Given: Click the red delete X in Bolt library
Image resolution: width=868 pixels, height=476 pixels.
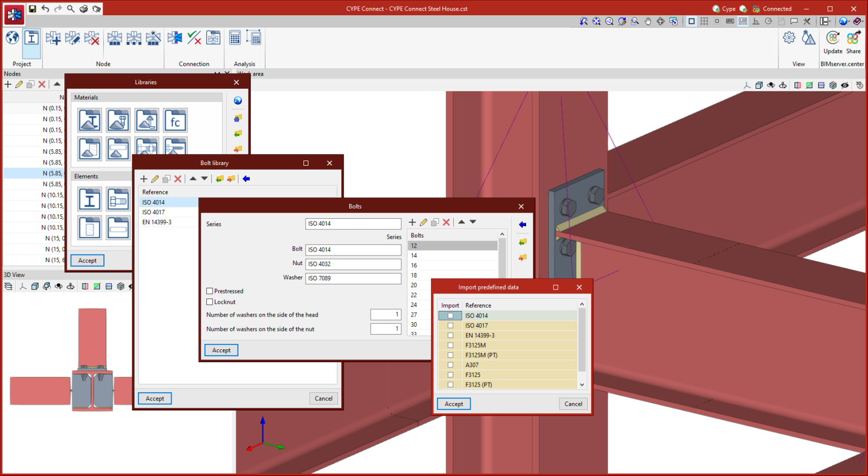Looking at the screenshot, I should 178,179.
